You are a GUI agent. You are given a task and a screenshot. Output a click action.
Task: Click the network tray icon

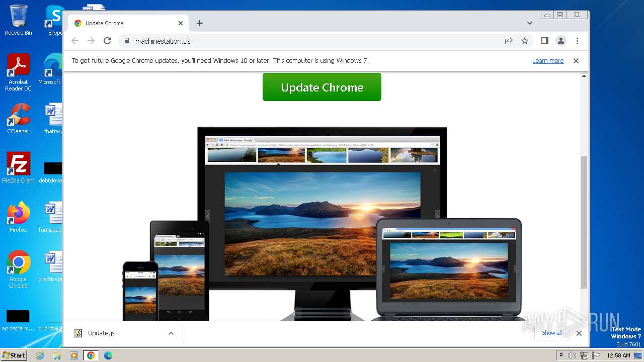[x=584, y=355]
